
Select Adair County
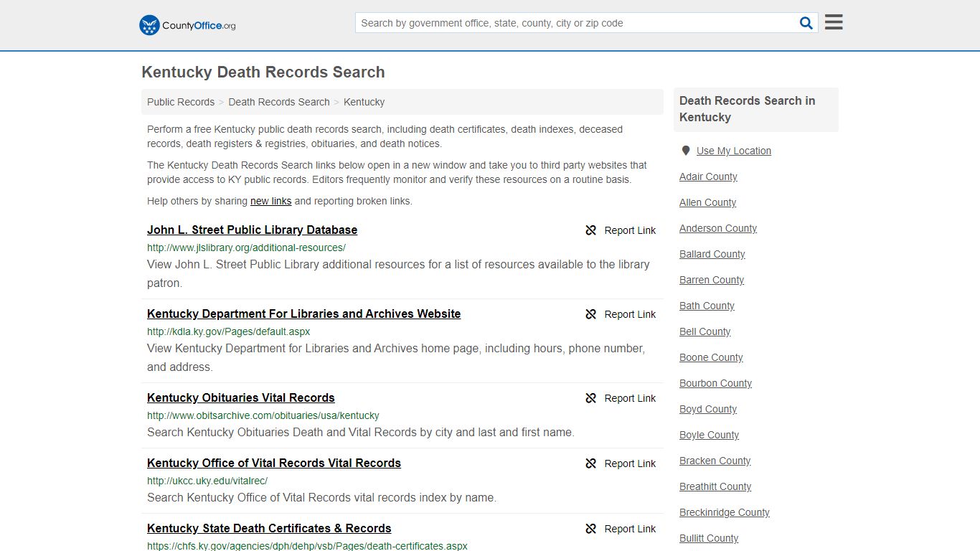click(708, 176)
